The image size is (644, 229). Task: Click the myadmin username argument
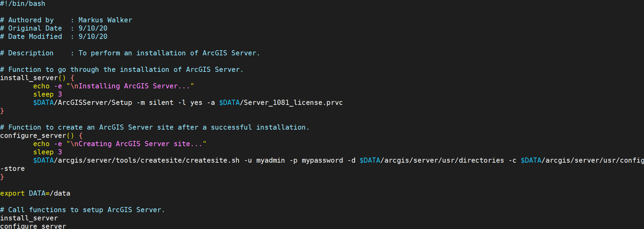tap(270, 160)
